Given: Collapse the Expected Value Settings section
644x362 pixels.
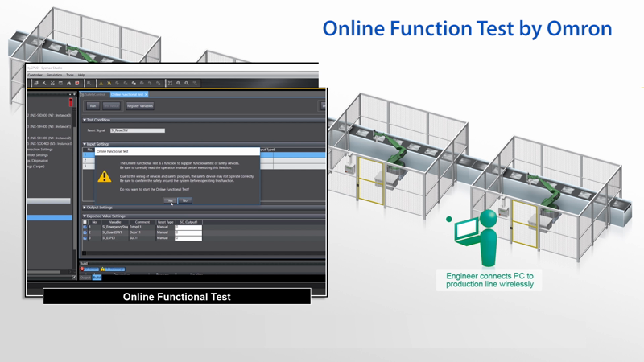Looking at the screenshot, I should 85,216.
